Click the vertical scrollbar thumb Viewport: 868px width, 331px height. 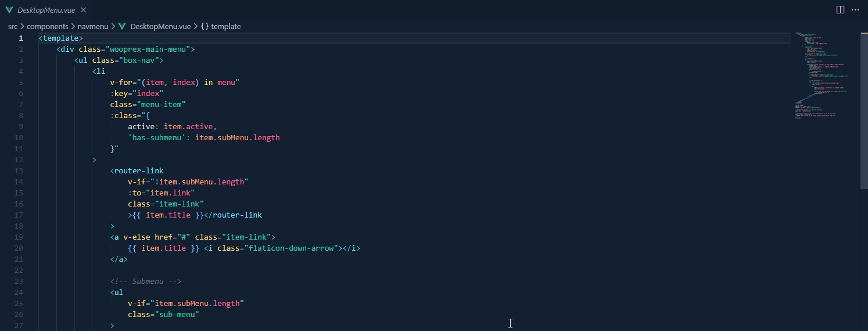(x=863, y=109)
